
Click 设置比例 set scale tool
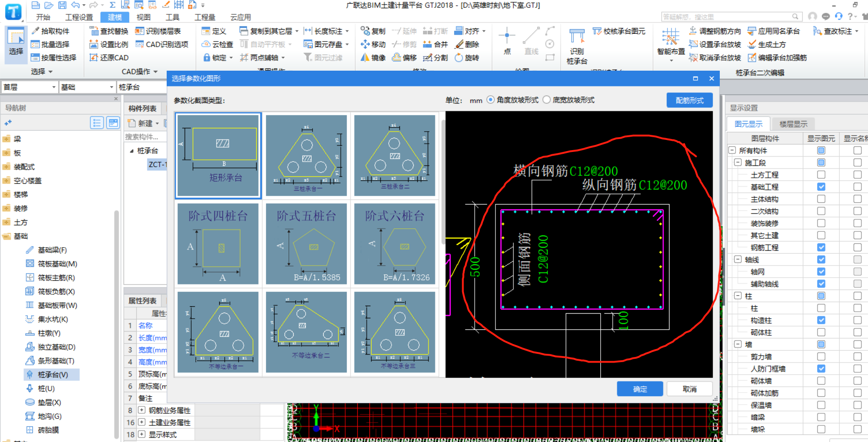tap(109, 44)
